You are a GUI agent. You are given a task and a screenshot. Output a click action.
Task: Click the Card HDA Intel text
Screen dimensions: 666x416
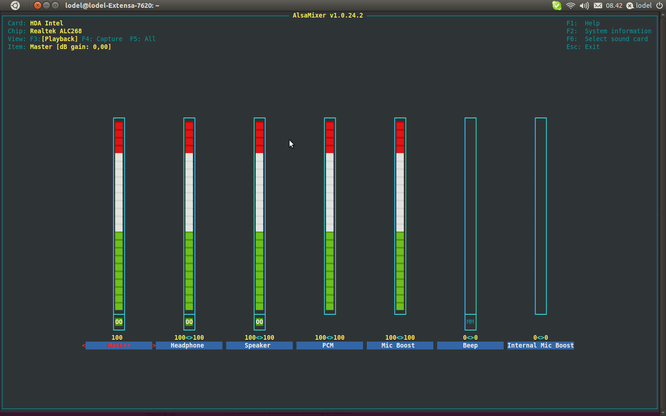(35, 23)
